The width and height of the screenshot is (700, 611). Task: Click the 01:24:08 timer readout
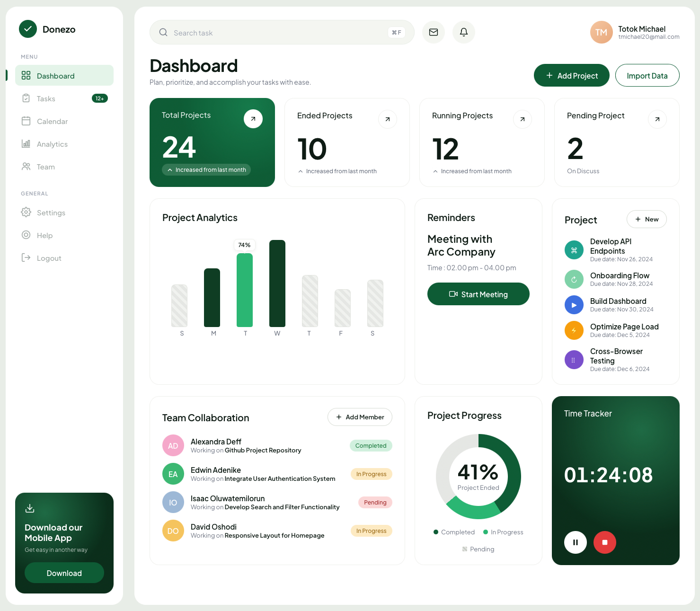point(609,475)
